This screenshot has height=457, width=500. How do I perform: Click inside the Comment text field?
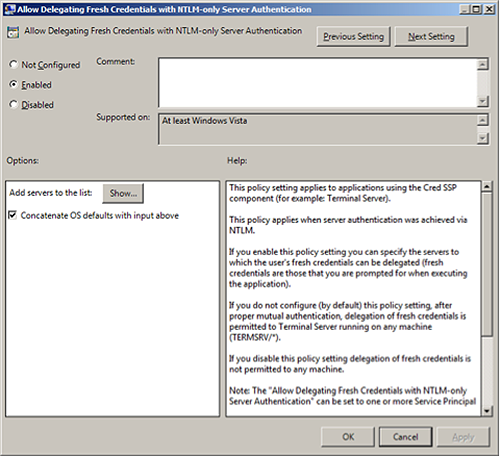pos(318,83)
